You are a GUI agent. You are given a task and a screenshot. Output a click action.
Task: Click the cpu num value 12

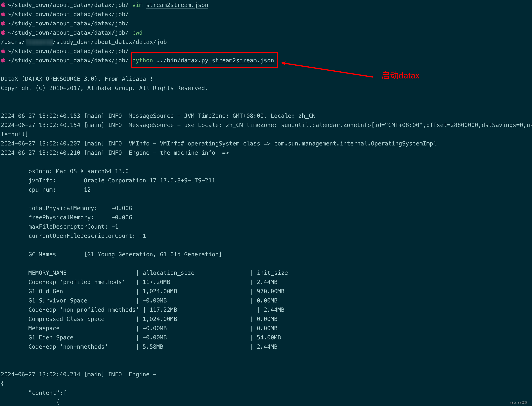point(87,190)
